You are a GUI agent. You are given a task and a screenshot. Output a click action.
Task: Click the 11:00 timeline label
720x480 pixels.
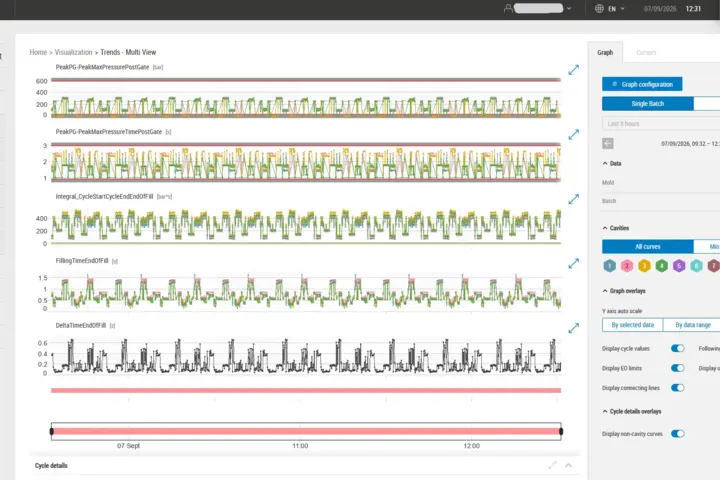click(300, 446)
